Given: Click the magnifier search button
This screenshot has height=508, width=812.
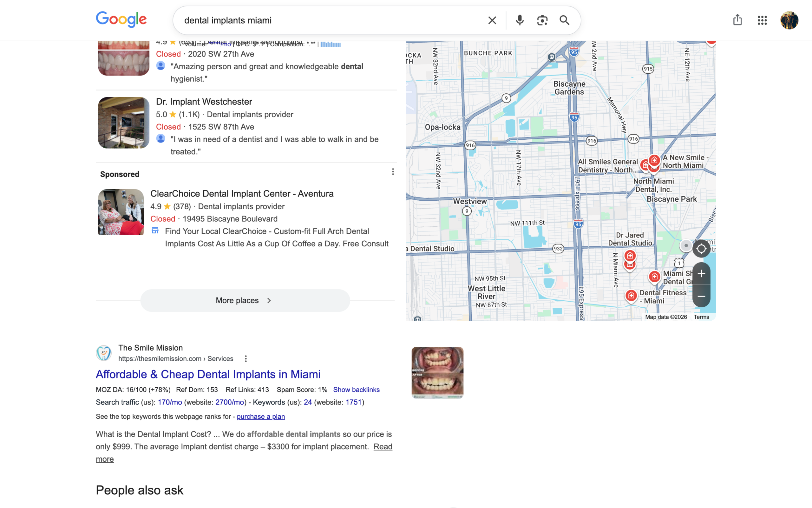Looking at the screenshot, I should [564, 20].
